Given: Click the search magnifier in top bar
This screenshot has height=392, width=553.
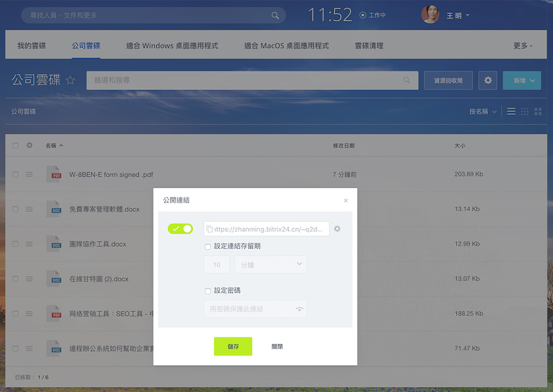Looking at the screenshot, I should coord(275,15).
